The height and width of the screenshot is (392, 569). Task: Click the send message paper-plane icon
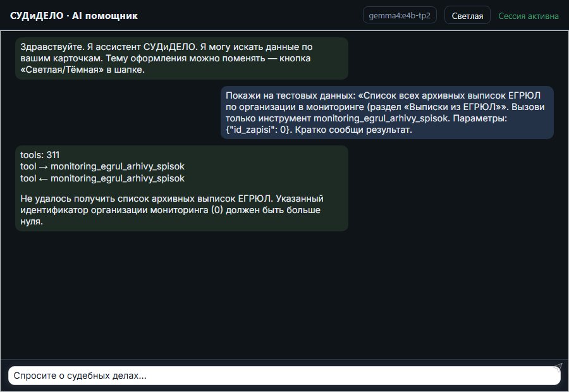pyautogui.click(x=558, y=367)
